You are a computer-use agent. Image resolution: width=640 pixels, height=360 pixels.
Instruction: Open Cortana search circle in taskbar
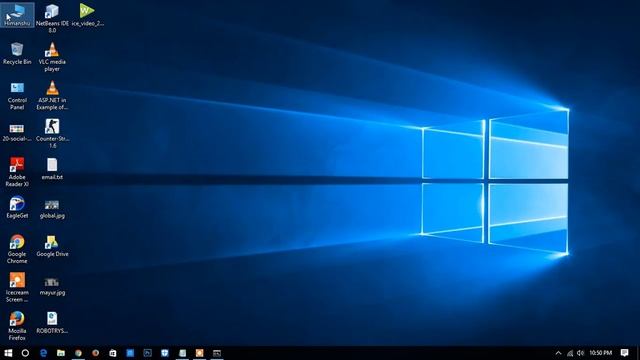[25, 353]
